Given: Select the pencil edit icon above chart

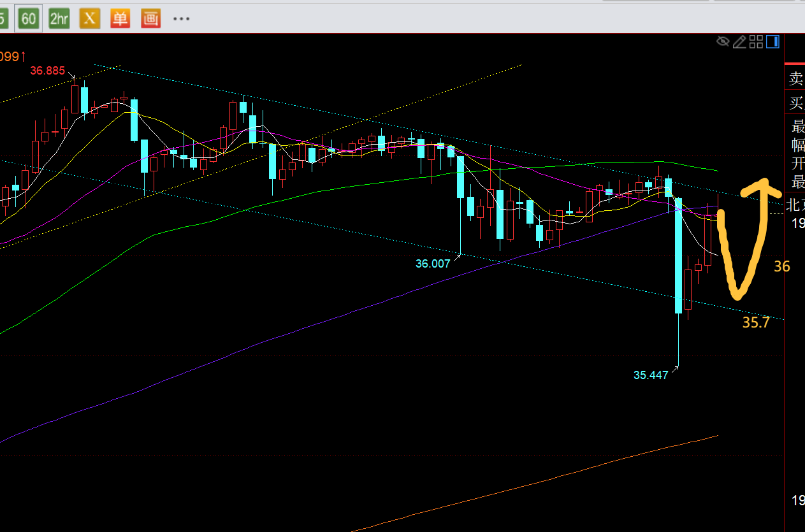Looking at the screenshot, I should [x=739, y=42].
